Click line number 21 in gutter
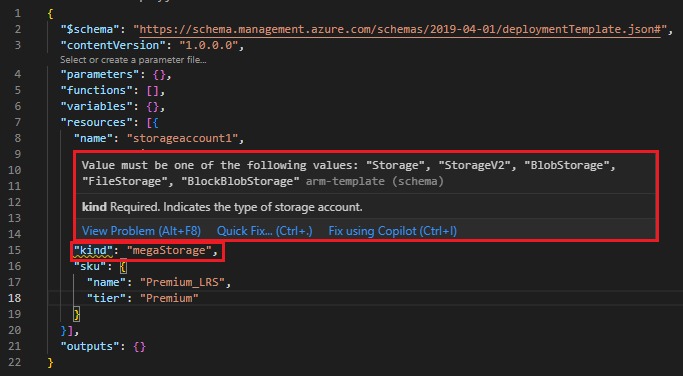 (14, 347)
